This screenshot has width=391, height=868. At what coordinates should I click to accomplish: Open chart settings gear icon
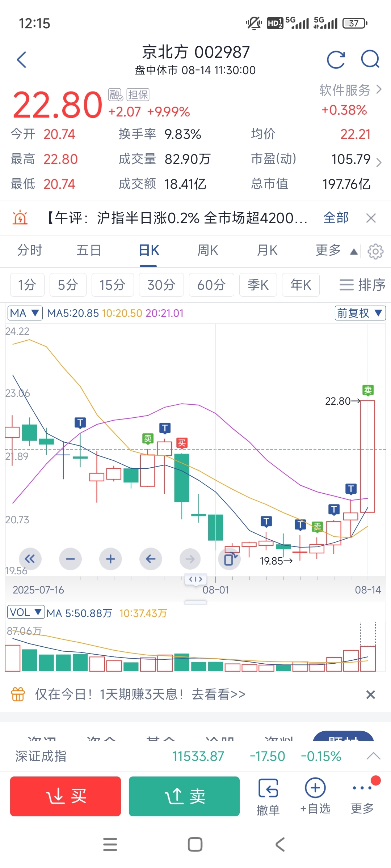coord(375,251)
